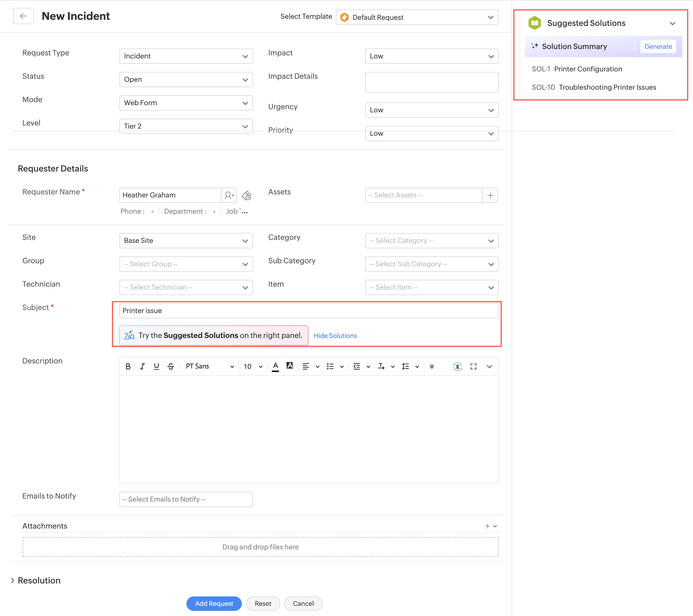
Task: Click the Generate button
Action: pyautogui.click(x=658, y=47)
